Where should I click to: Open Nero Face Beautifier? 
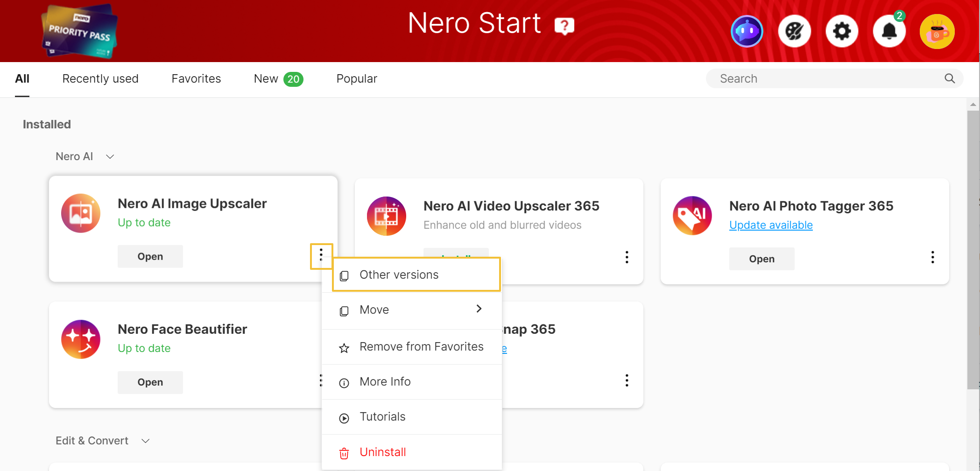coord(150,382)
